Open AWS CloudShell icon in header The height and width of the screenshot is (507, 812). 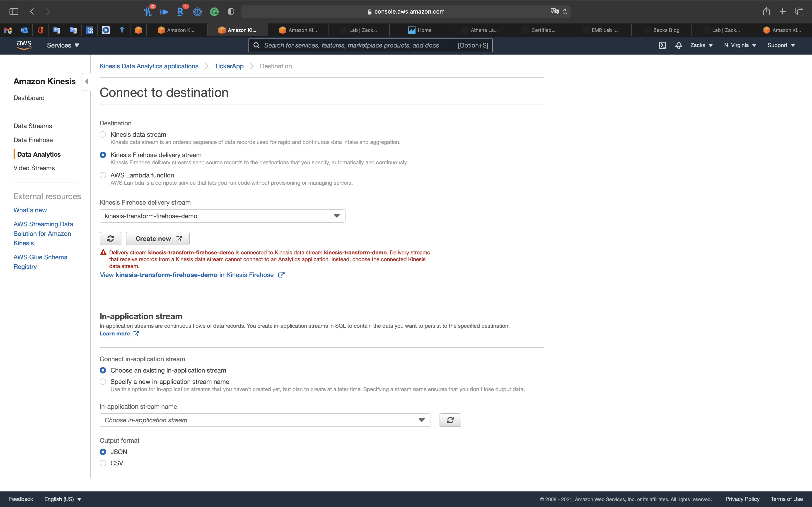tap(662, 45)
